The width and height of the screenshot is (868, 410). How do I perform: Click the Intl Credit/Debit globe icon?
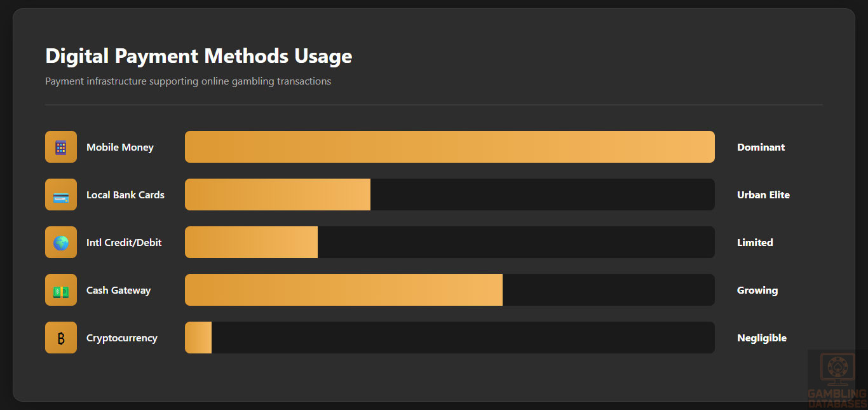[61, 242]
